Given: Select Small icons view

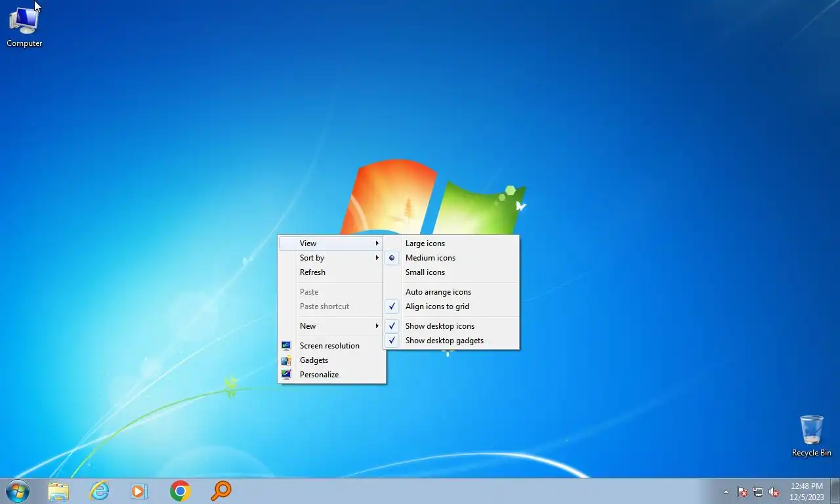Looking at the screenshot, I should click(x=451, y=272).
